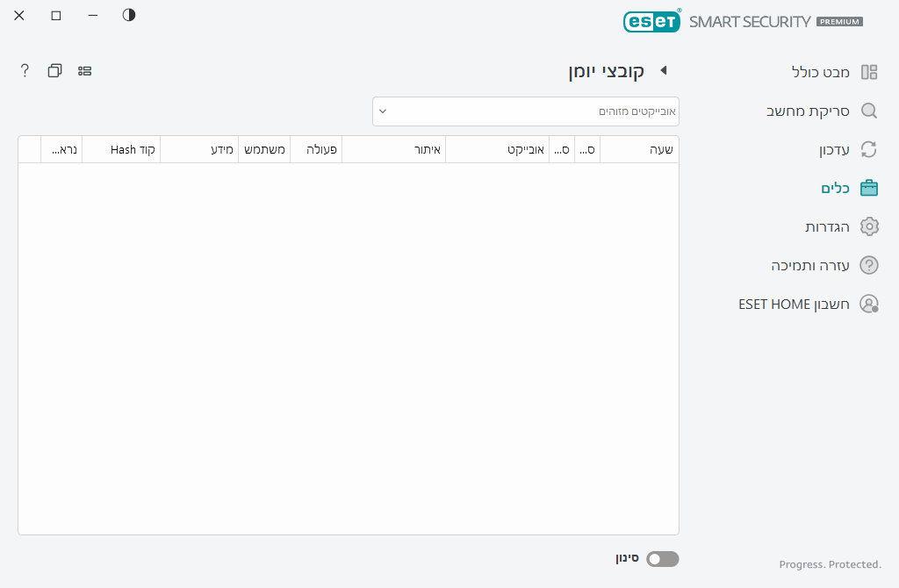Open help with the question mark icon
This screenshot has height=588, width=899.
point(25,70)
